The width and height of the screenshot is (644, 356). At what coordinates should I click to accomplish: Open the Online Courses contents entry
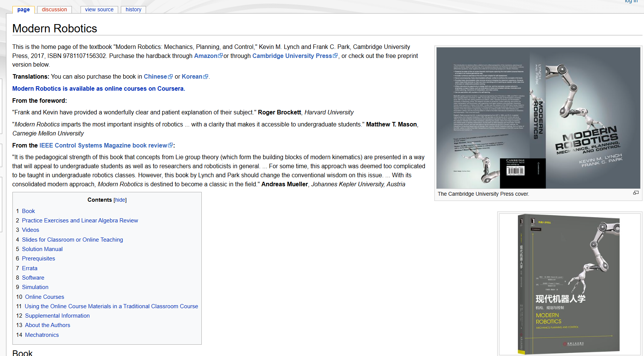coord(44,297)
